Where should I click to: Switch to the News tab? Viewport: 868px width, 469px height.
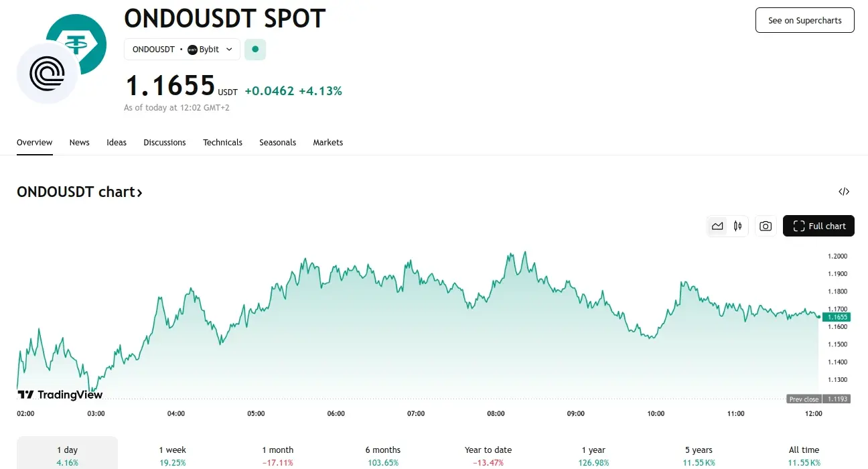[79, 143]
